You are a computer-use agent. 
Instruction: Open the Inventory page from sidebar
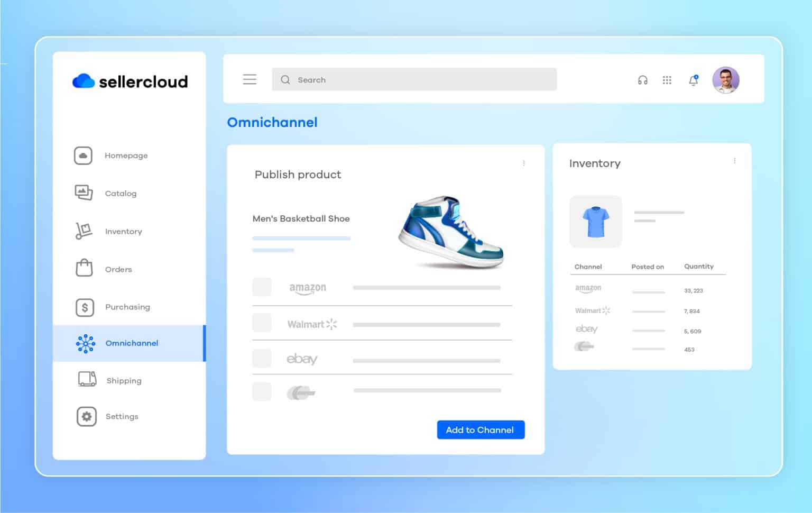pyautogui.click(x=83, y=231)
